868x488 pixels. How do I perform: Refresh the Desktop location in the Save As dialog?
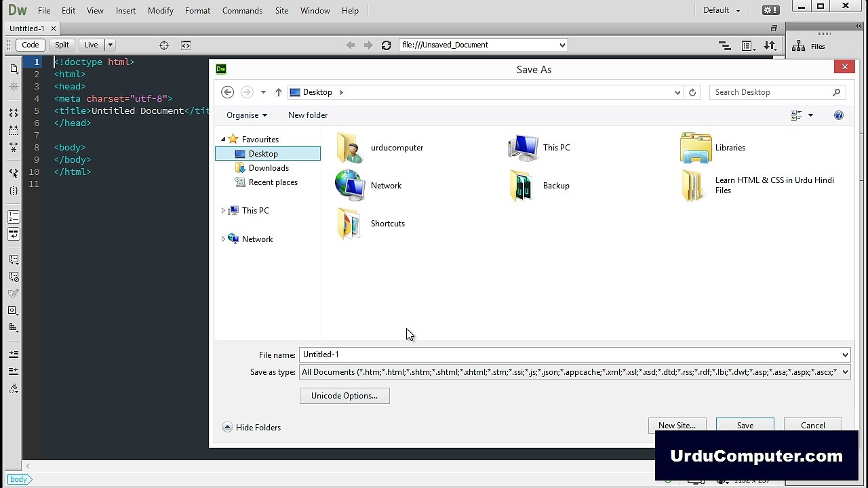pyautogui.click(x=692, y=92)
